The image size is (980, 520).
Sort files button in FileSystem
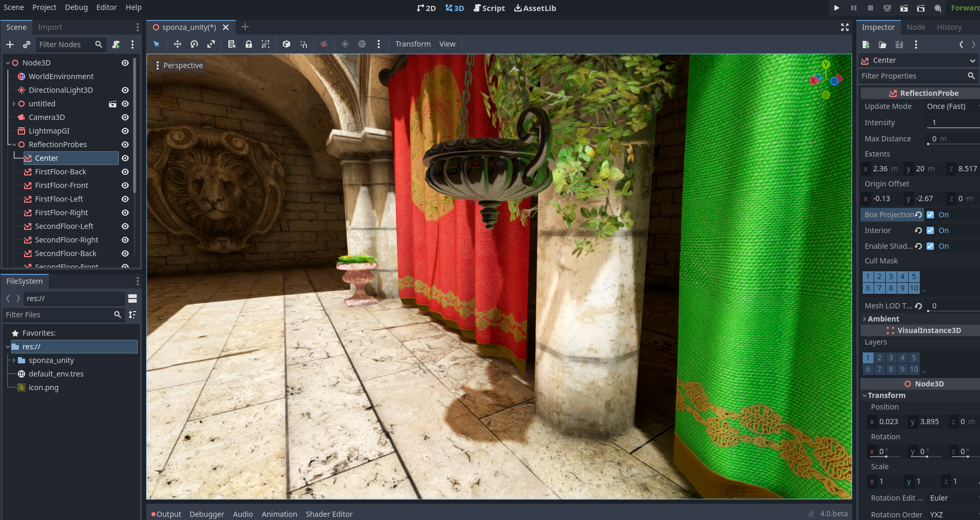coord(133,315)
